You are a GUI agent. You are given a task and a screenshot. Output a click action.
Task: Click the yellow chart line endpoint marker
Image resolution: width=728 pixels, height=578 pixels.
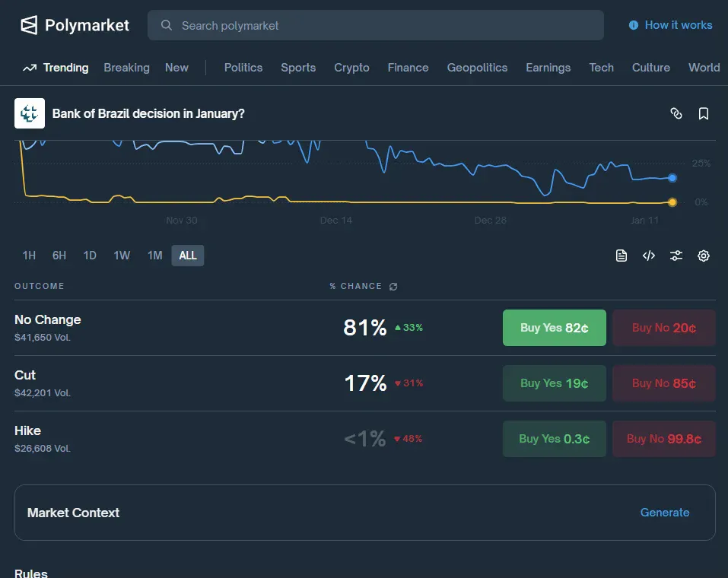click(x=672, y=202)
